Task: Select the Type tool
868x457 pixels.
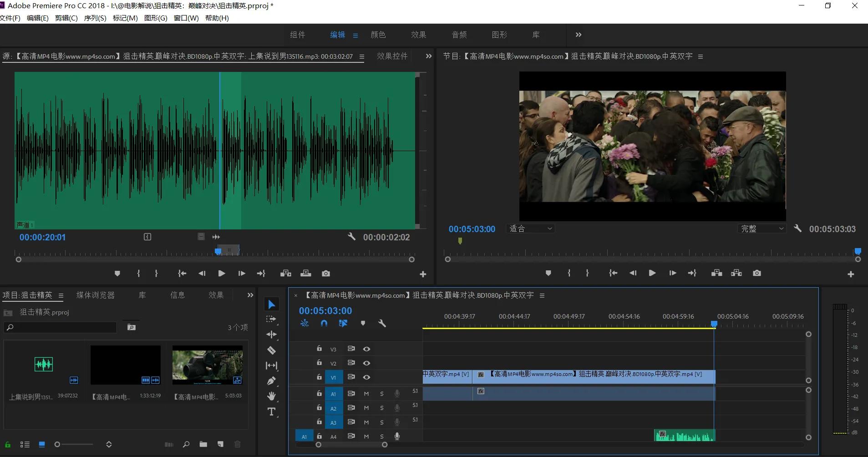Action: (272, 411)
